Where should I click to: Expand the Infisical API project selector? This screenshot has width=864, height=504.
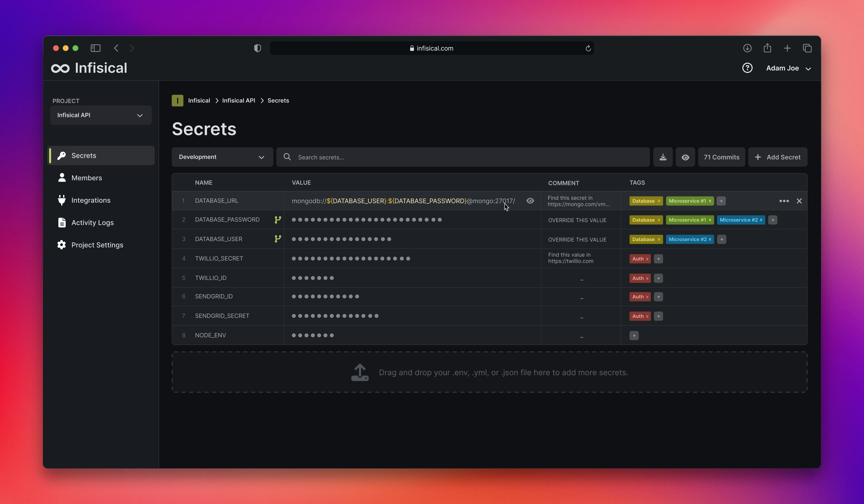pyautogui.click(x=100, y=115)
